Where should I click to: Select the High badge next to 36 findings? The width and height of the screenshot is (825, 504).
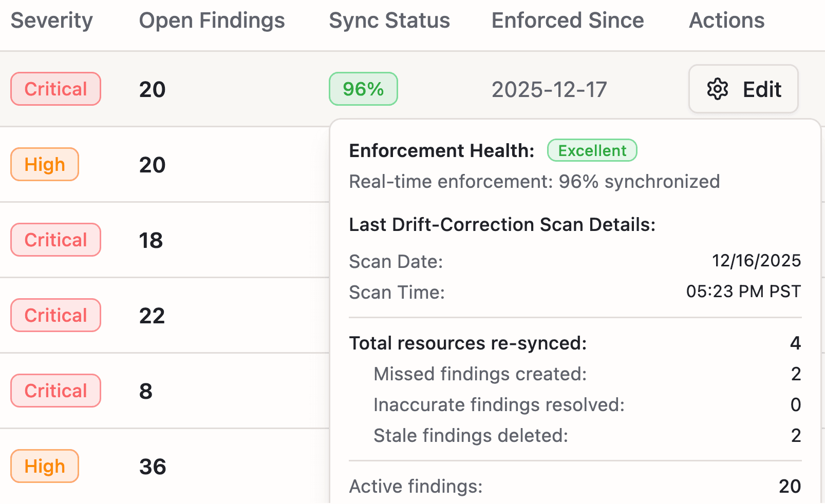tap(44, 466)
